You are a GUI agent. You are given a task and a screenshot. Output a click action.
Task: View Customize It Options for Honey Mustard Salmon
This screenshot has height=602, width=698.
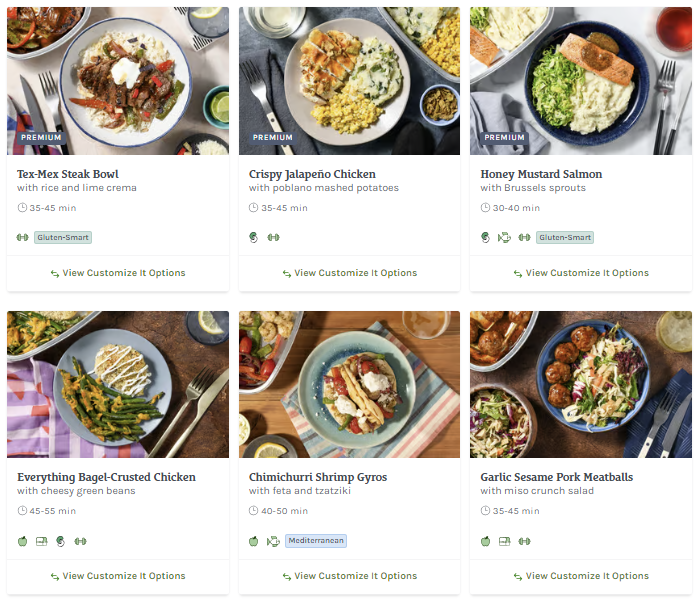[x=581, y=273]
